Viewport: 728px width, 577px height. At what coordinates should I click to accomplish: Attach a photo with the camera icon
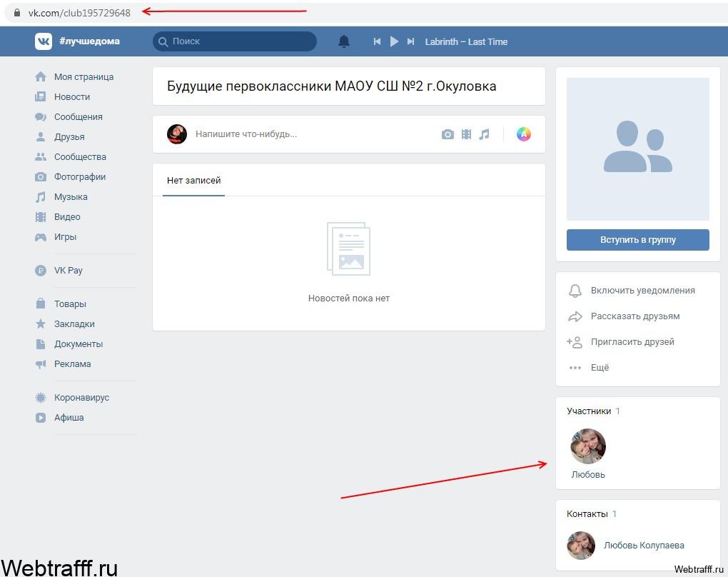point(448,134)
